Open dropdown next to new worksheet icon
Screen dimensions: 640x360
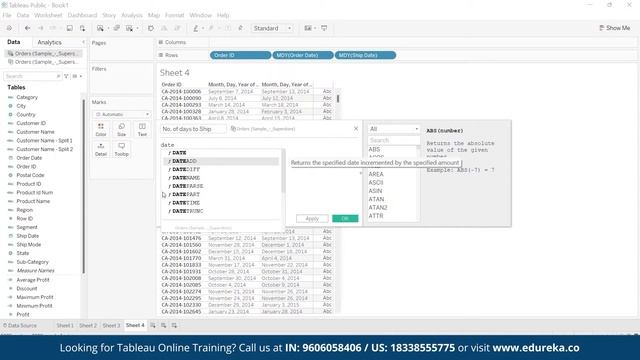pyautogui.click(x=108, y=28)
